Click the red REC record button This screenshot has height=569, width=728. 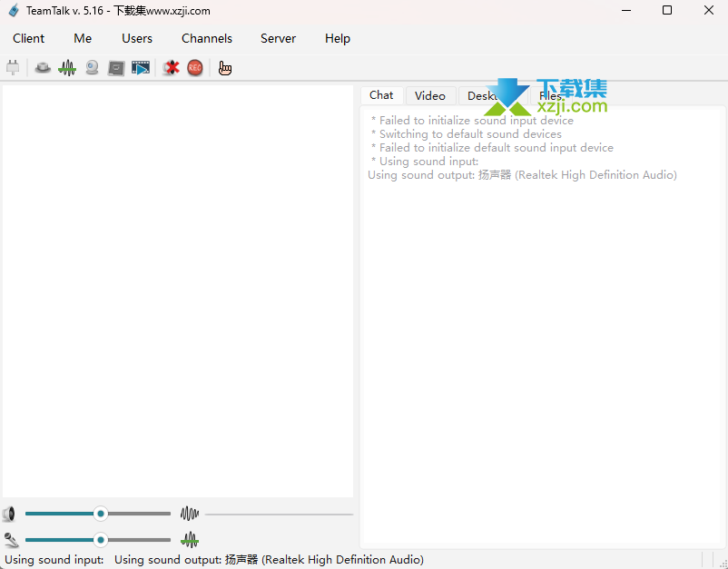point(195,68)
